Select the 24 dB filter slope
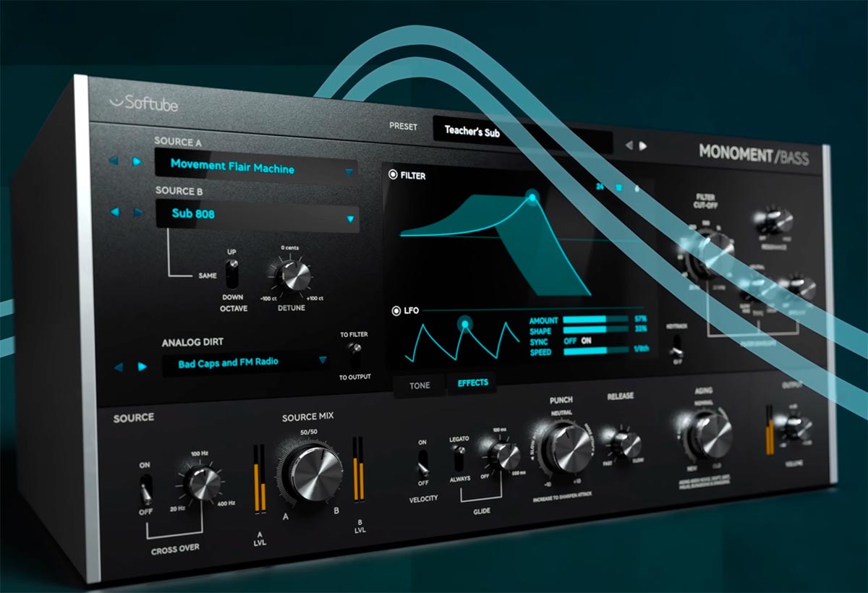This screenshot has height=593, width=868. point(600,186)
